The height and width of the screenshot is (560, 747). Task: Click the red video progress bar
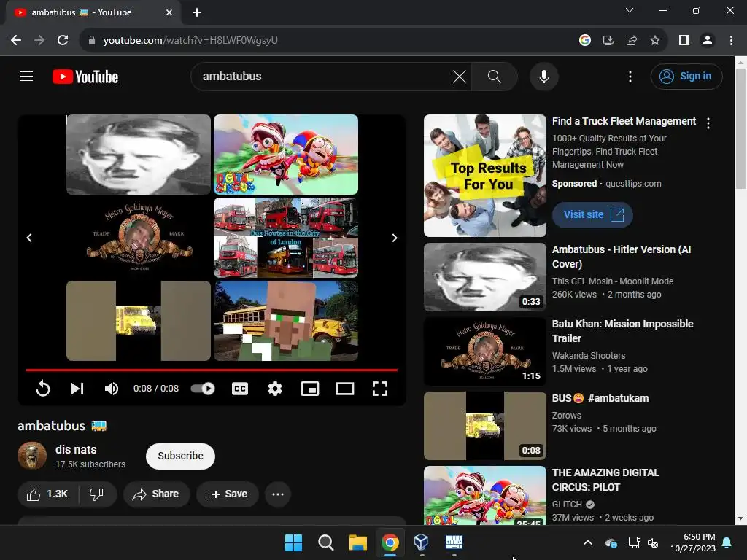pyautogui.click(x=212, y=370)
